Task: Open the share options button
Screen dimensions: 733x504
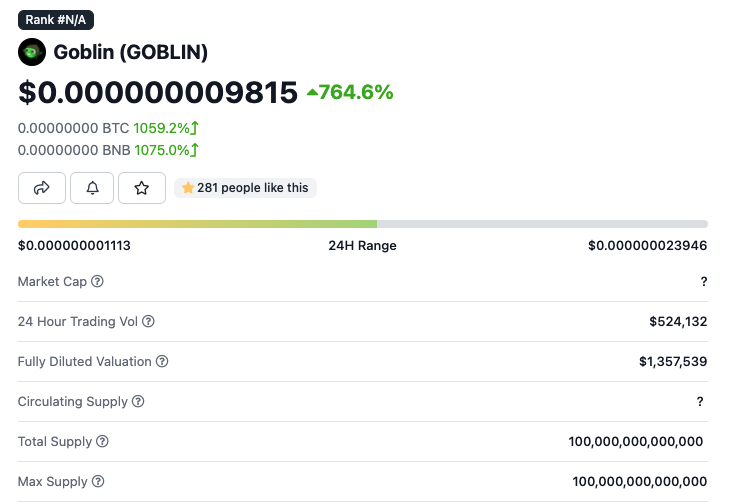Action: (x=42, y=187)
